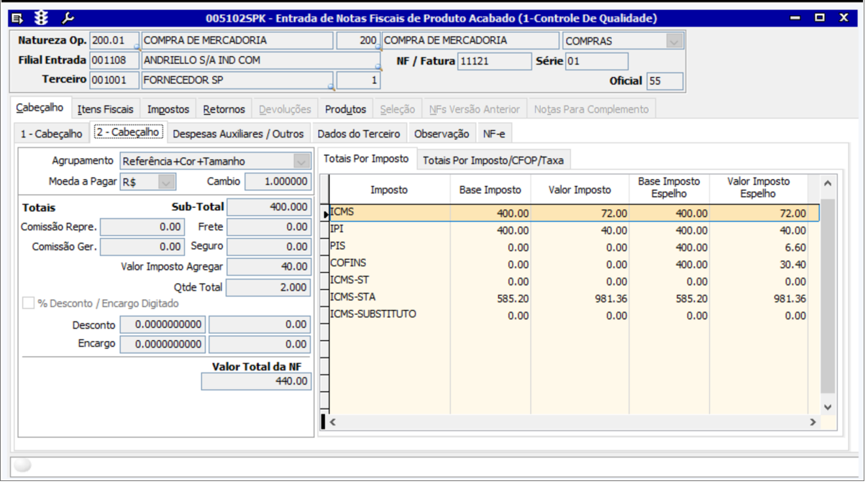Click the Base Imposto column header

(x=490, y=190)
